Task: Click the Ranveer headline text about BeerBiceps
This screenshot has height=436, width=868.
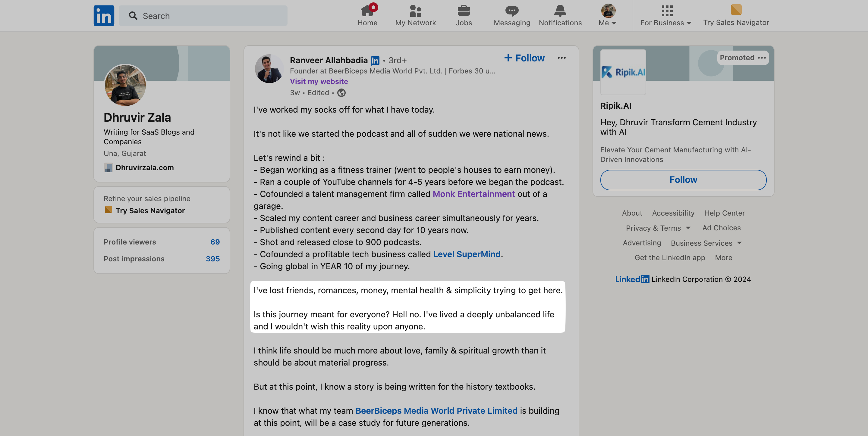Action: [x=392, y=71]
